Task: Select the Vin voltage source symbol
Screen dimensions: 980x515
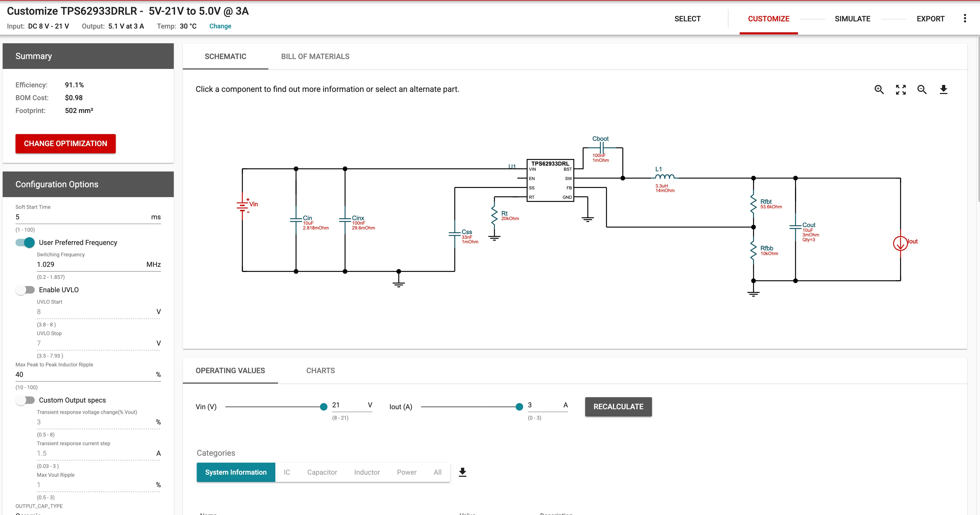Action: pyautogui.click(x=243, y=206)
